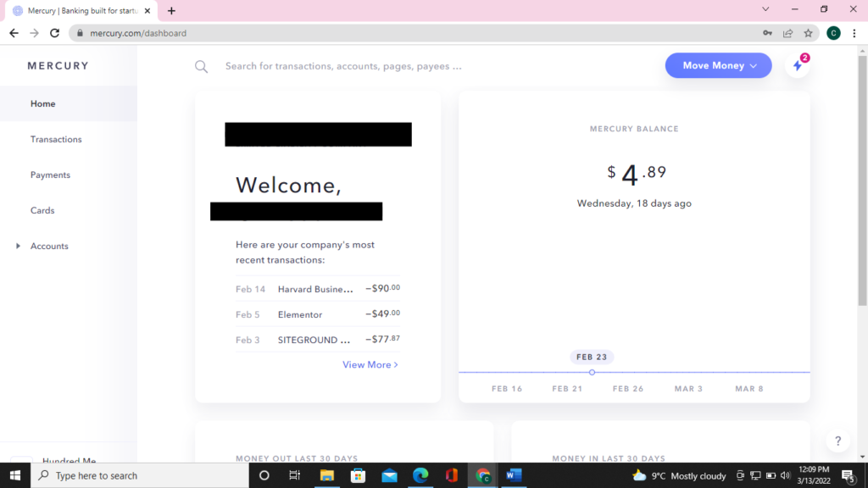Open the Windows notification center
Image resolution: width=868 pixels, height=488 pixels.
click(848, 475)
